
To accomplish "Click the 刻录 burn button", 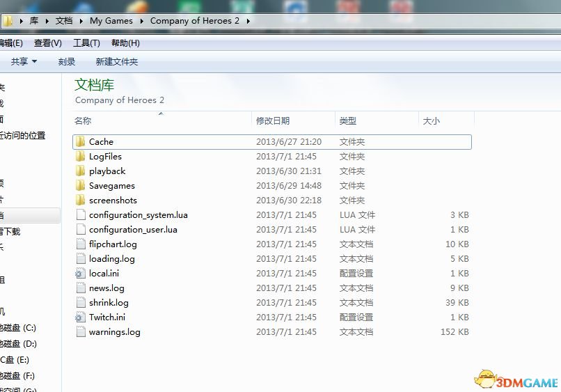I will (67, 61).
